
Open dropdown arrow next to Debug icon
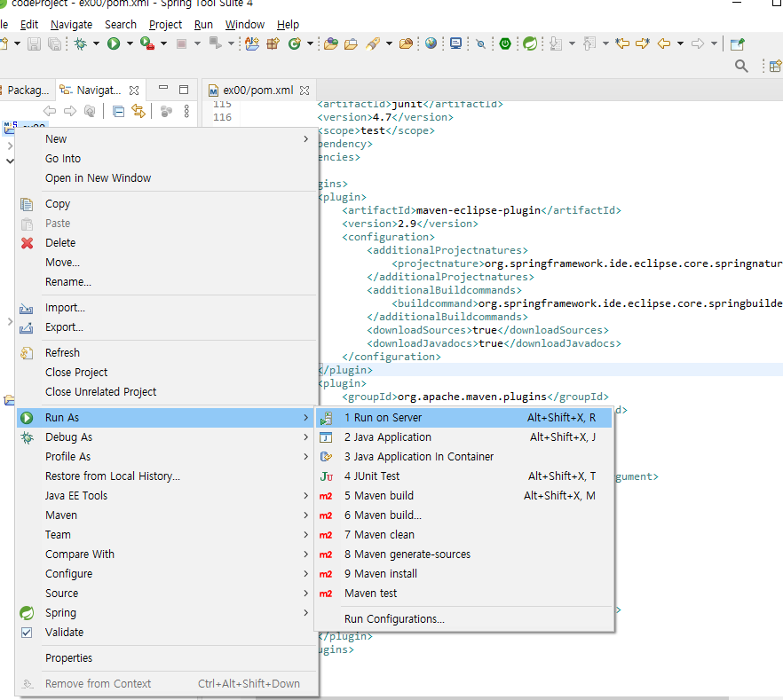96,43
